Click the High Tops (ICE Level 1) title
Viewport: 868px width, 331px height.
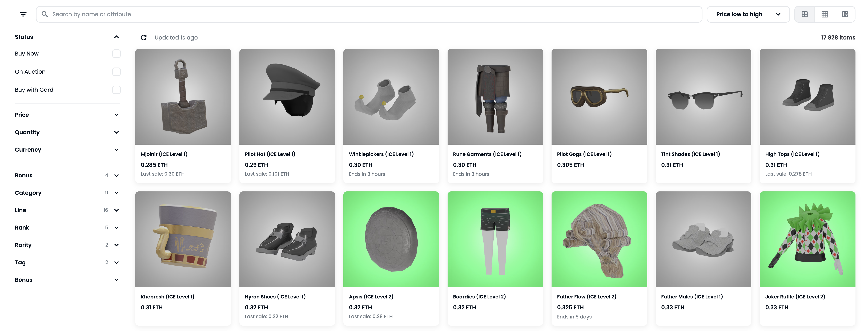(792, 154)
